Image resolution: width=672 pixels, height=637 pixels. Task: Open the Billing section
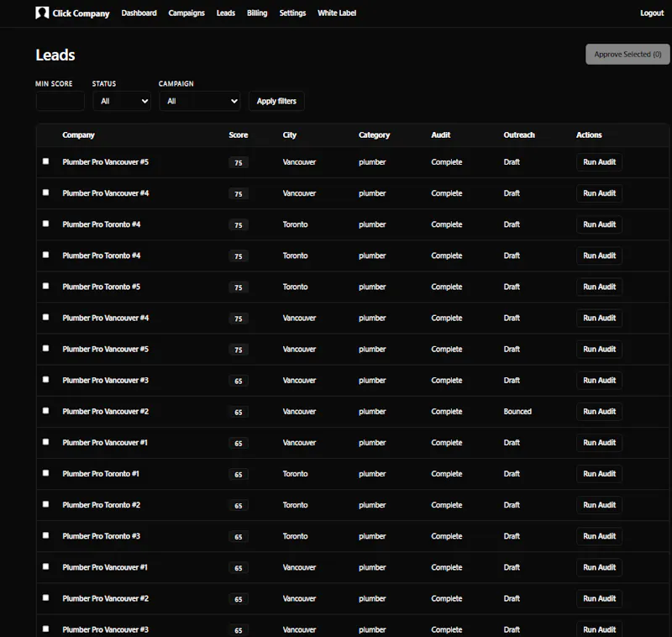257,13
